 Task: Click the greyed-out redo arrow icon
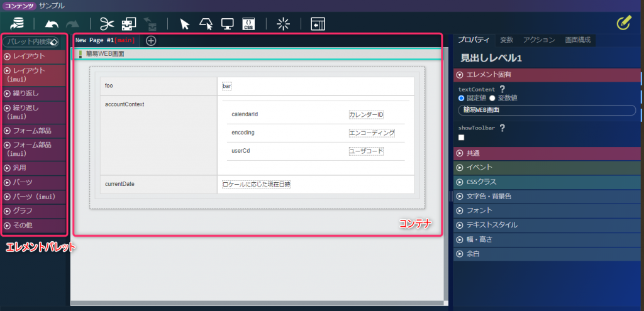[x=72, y=25]
